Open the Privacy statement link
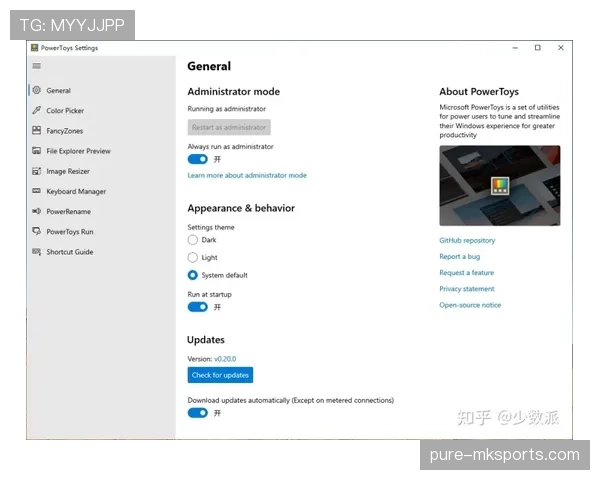 point(467,289)
